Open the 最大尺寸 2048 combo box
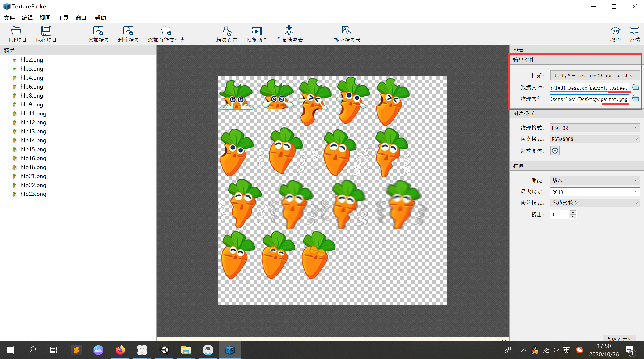Screen dimensions: 644x359 tap(636, 192)
